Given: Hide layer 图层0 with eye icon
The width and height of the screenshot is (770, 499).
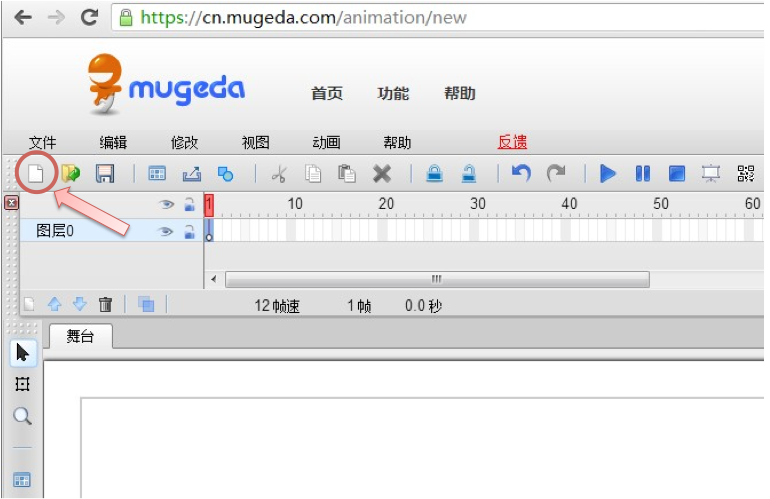Looking at the screenshot, I should (x=166, y=231).
